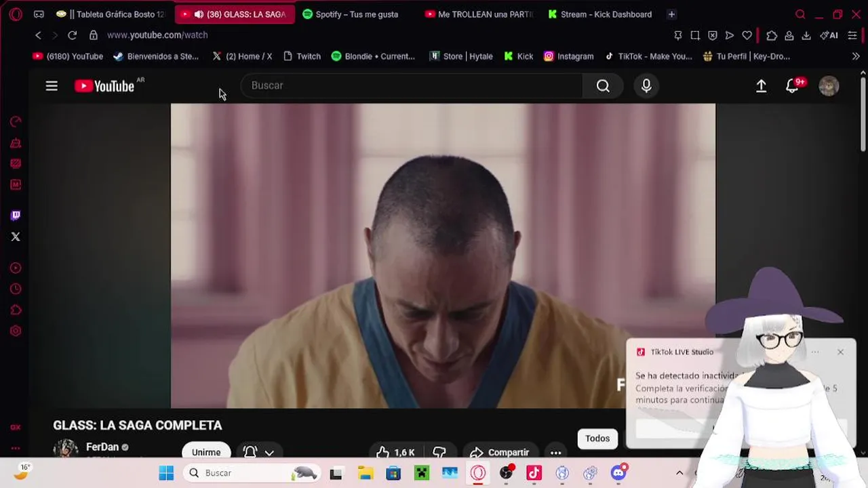Viewport: 868px width, 488px height.
Task: Open the X sidebar panel
Action: [x=16, y=237]
